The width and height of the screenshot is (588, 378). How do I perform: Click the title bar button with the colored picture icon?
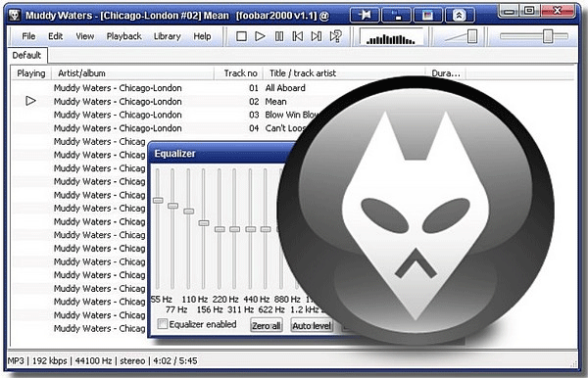pos(427,15)
